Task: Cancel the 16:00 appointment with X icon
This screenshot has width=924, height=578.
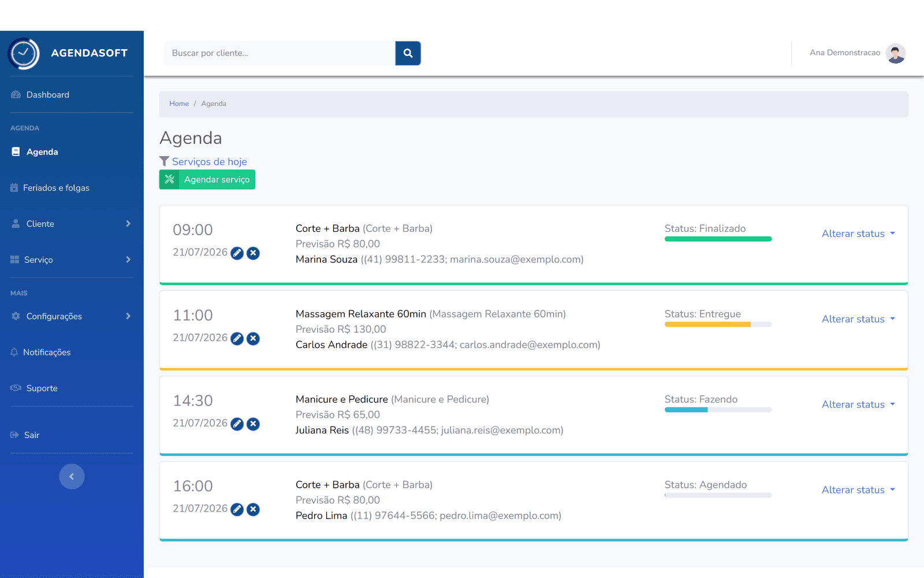Action: pyautogui.click(x=253, y=509)
